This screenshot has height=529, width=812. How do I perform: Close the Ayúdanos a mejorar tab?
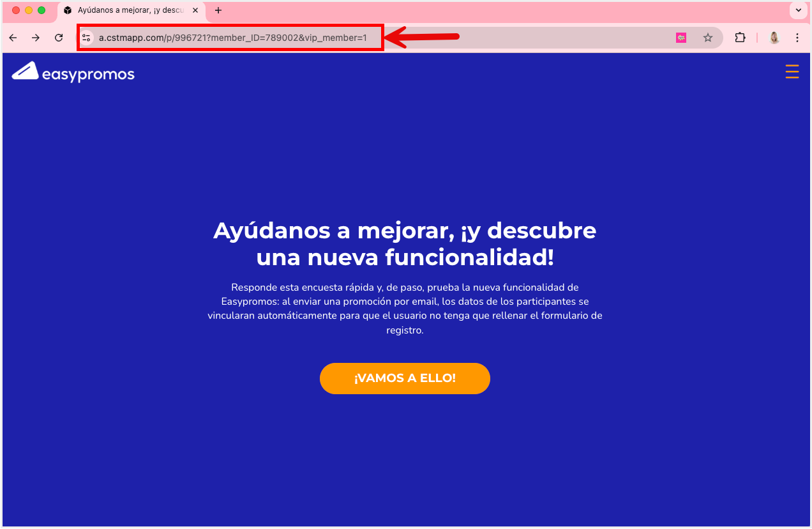point(196,10)
